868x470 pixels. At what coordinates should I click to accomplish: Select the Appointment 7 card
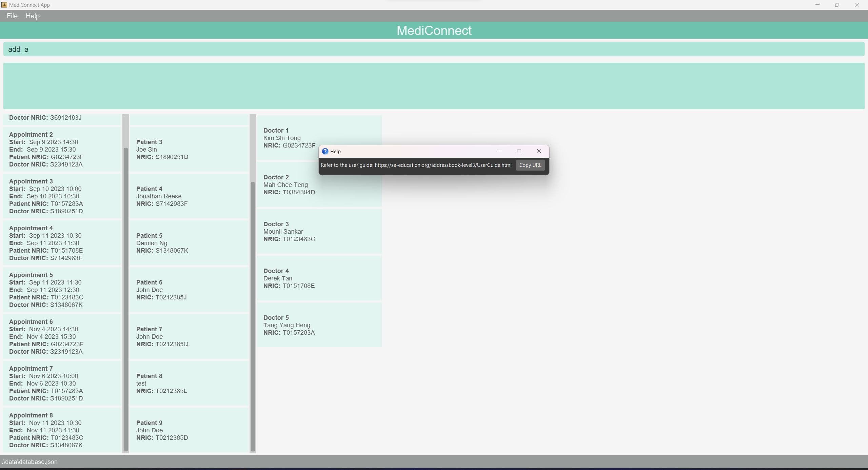coord(62,383)
